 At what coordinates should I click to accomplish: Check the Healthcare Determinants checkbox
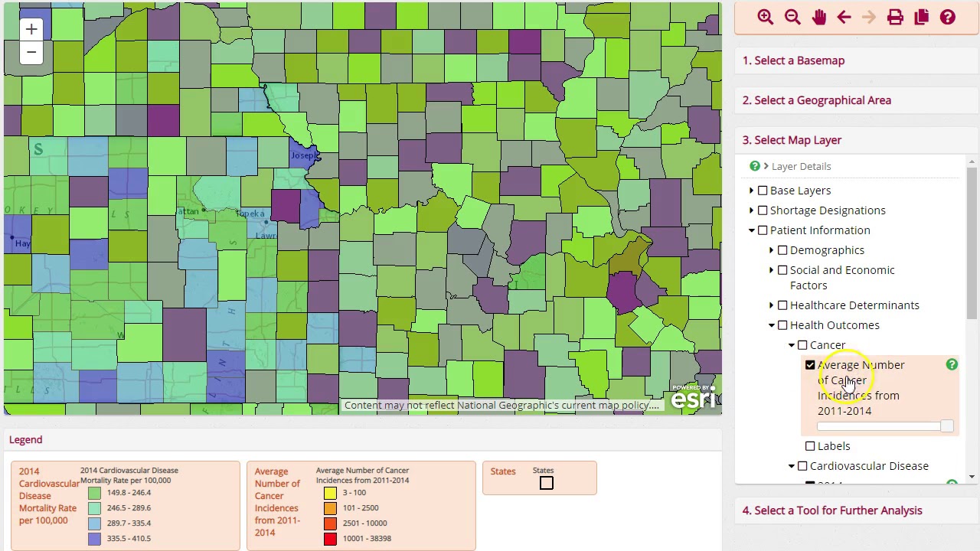(x=782, y=305)
